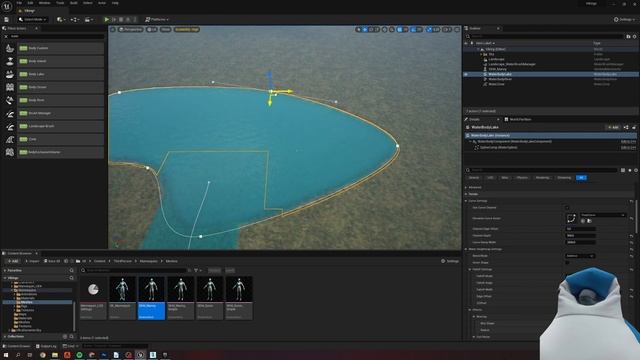640x360 pixels.
Task: Toggle grid snapping in viewport toolbar
Action: pos(400,29)
